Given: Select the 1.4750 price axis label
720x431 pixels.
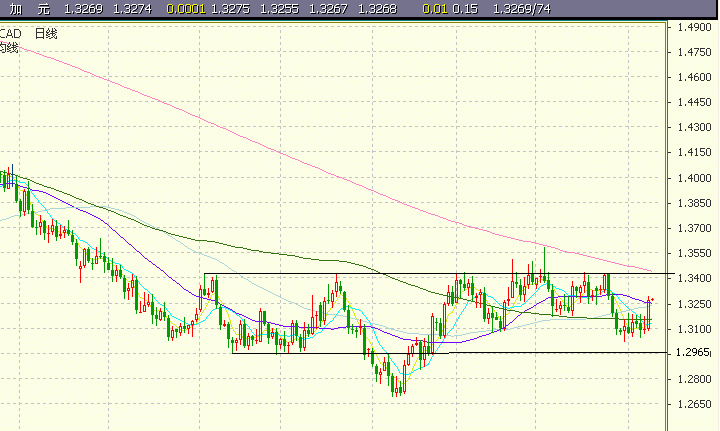Looking at the screenshot, I should coord(694,52).
